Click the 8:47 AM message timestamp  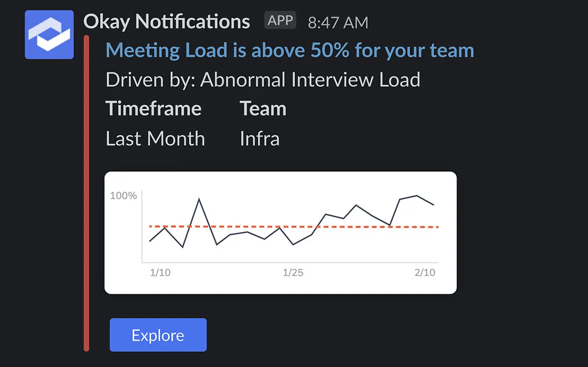click(338, 23)
